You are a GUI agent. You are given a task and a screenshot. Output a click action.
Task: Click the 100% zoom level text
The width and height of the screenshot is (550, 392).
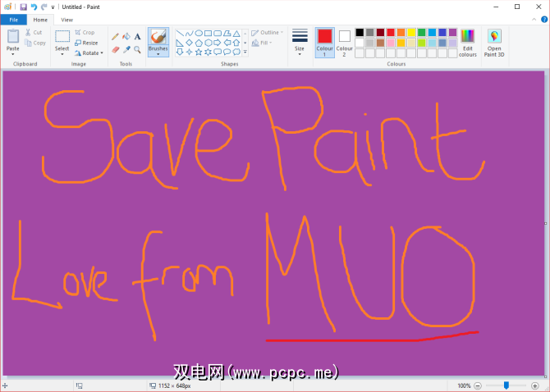pos(464,385)
